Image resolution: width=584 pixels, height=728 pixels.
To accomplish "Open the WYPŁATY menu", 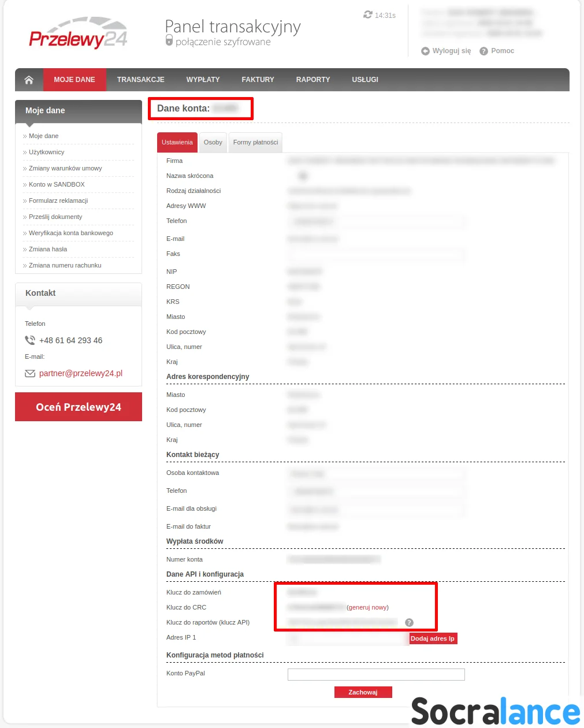I will tap(203, 80).
